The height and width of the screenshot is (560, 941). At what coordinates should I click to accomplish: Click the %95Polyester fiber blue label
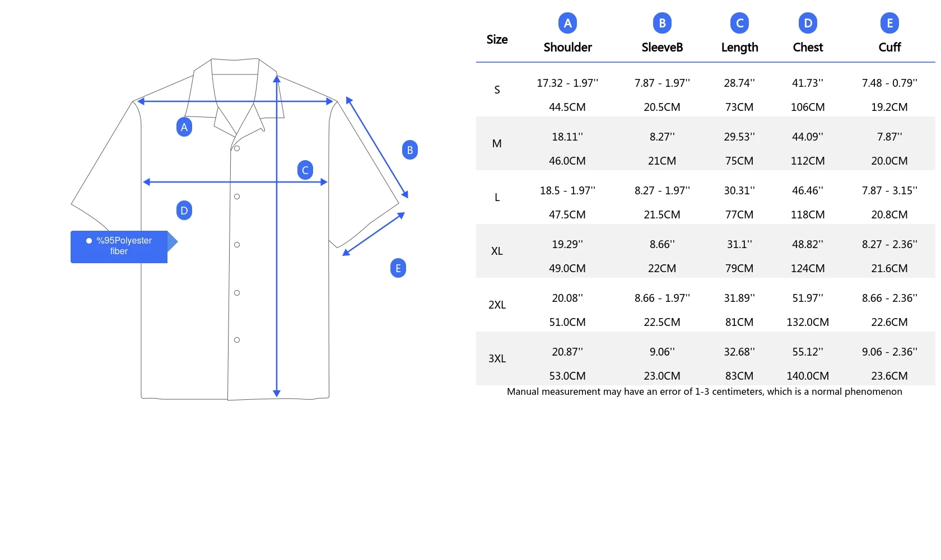pos(119,246)
